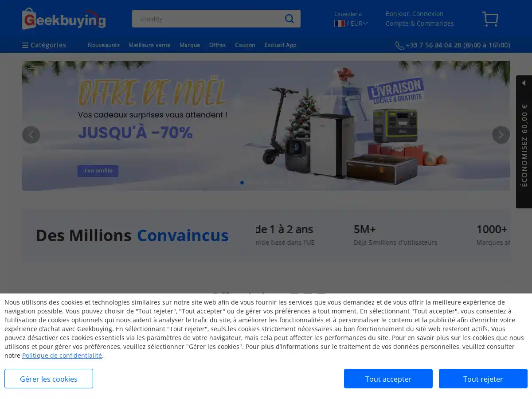Open Politique de confidentialité link
This screenshot has width=532, height=399.
click(x=62, y=355)
